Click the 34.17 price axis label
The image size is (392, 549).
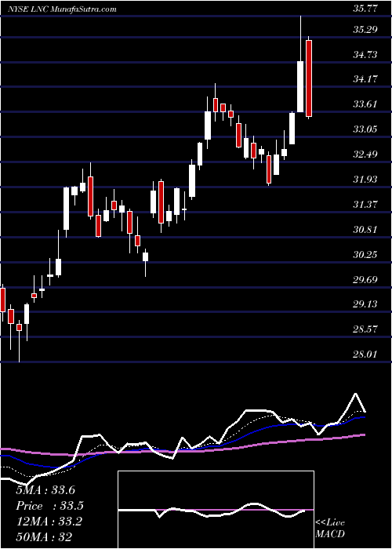point(365,79)
